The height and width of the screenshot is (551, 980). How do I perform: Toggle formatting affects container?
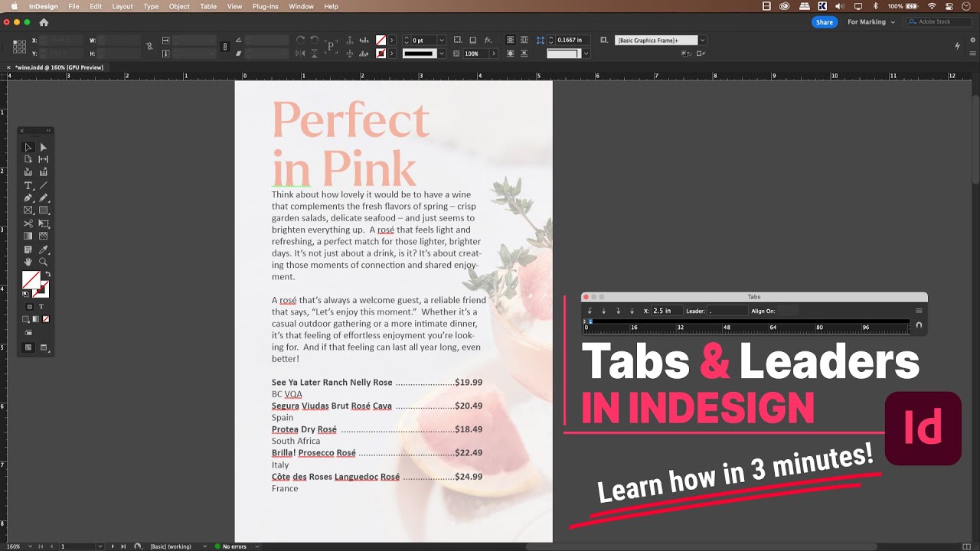29,306
